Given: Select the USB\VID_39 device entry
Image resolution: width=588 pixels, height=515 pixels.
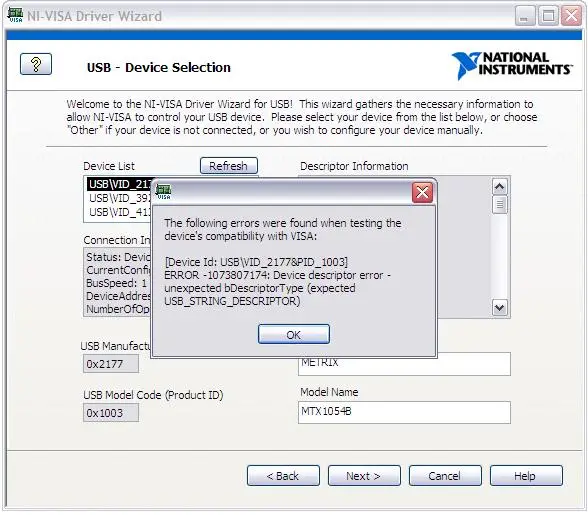Looking at the screenshot, I should click(x=119, y=198).
